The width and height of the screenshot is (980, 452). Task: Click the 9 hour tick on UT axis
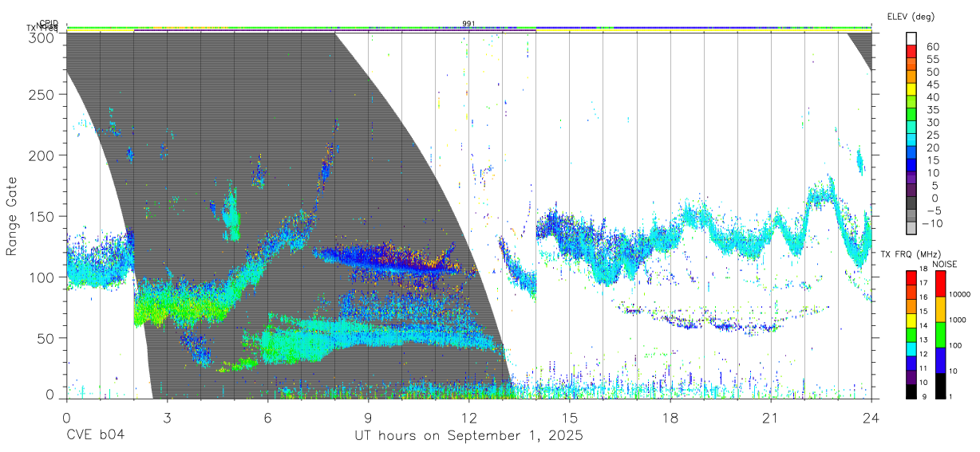[x=368, y=418]
